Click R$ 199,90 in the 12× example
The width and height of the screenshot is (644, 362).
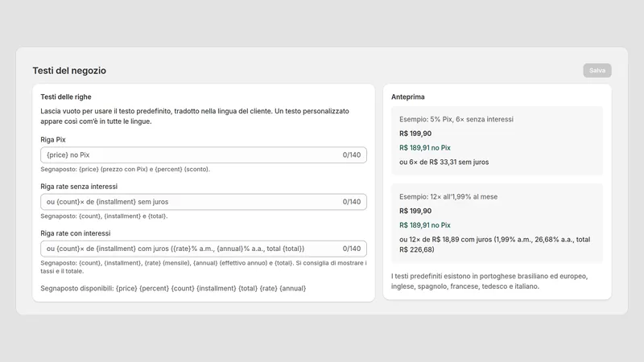click(x=415, y=211)
